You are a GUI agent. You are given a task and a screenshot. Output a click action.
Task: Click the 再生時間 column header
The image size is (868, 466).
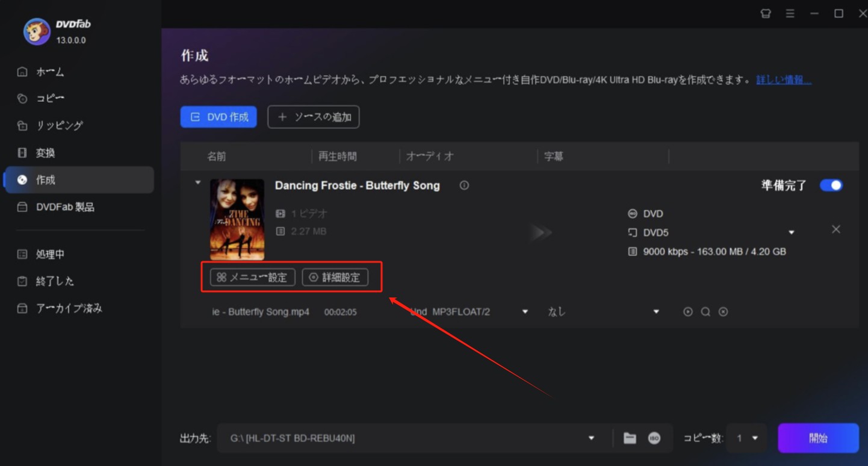click(x=338, y=157)
